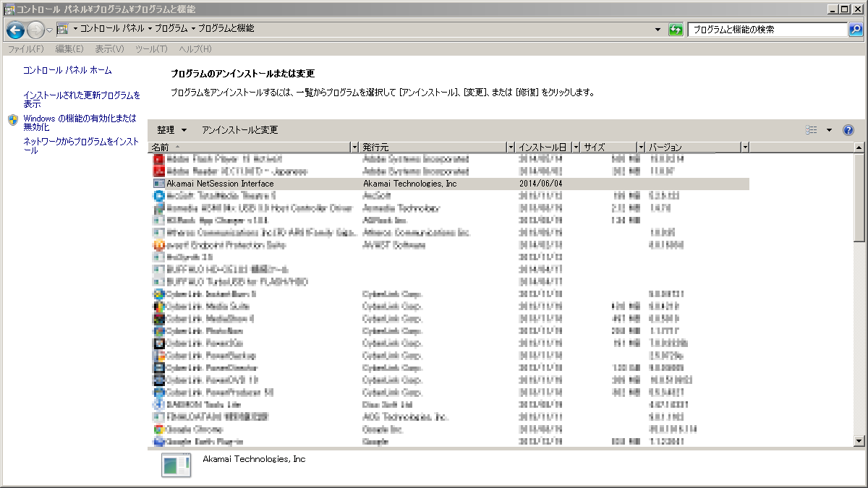
Task: Click the green refresh button beside the address bar
Action: click(676, 30)
